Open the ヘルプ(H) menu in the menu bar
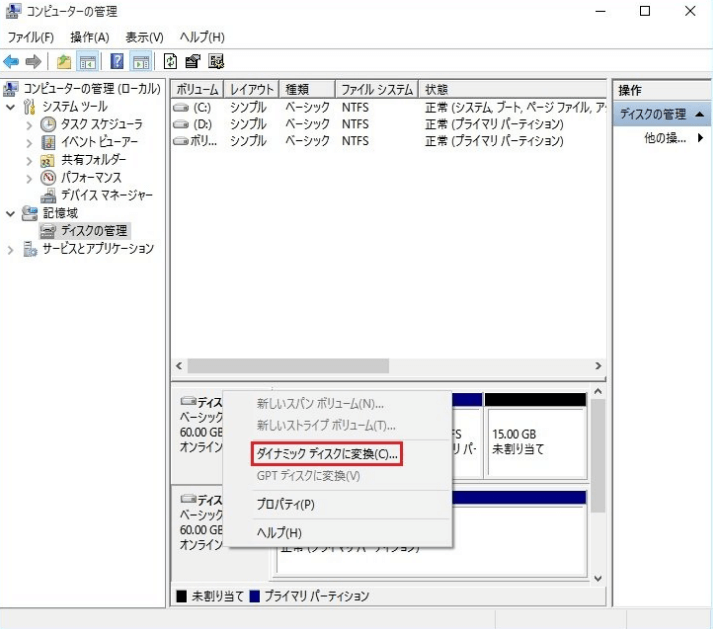713x629 pixels. 202,37
